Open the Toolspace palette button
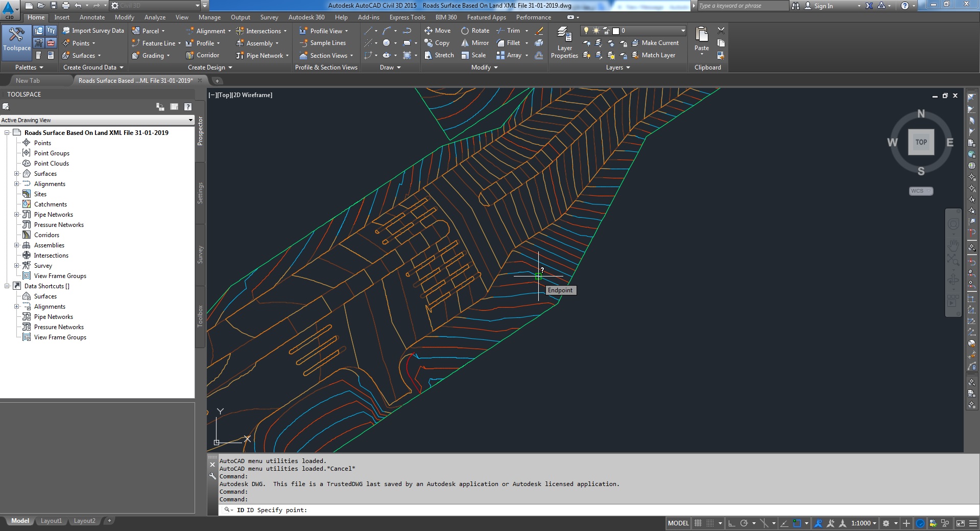 tap(17, 39)
